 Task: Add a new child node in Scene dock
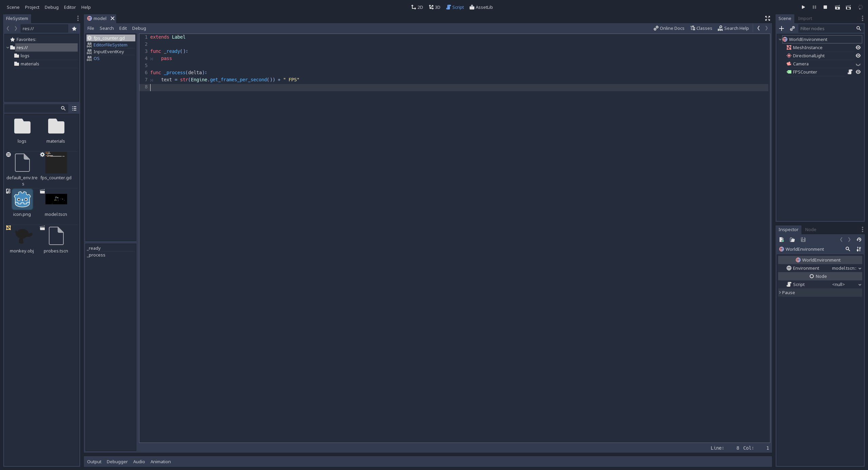click(x=782, y=28)
